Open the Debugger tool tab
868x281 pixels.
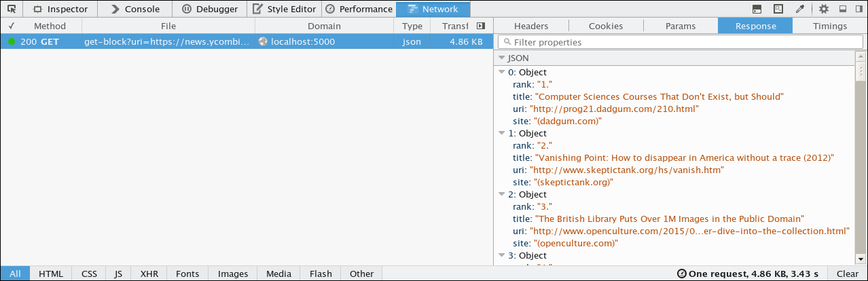(x=209, y=9)
